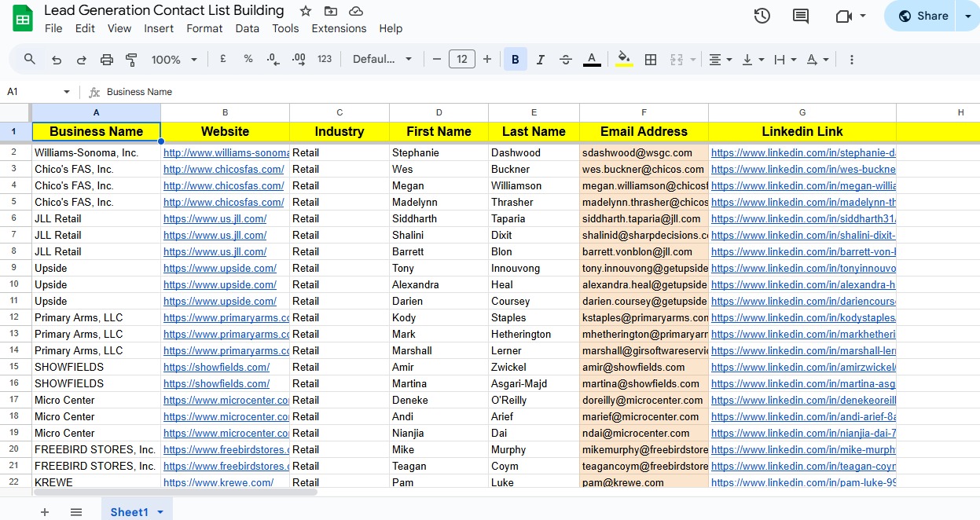980x520 pixels.
Task: Search the menus magnifier icon
Action: coord(30,59)
